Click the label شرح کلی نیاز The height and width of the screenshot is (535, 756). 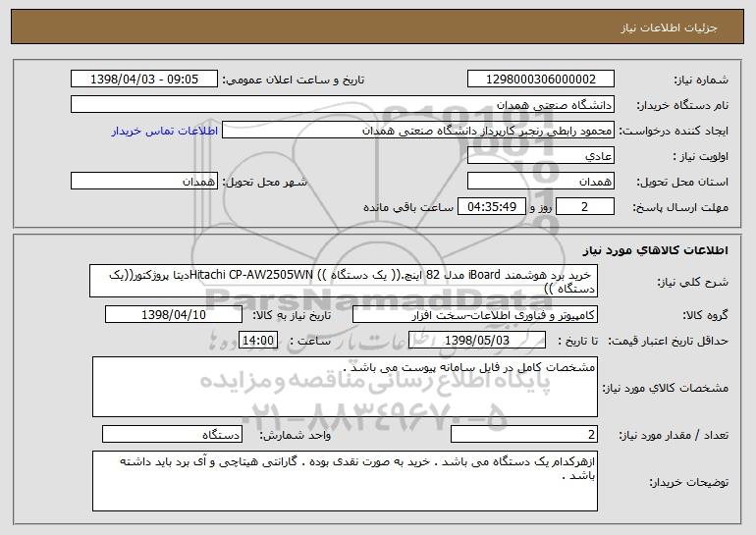tap(693, 282)
